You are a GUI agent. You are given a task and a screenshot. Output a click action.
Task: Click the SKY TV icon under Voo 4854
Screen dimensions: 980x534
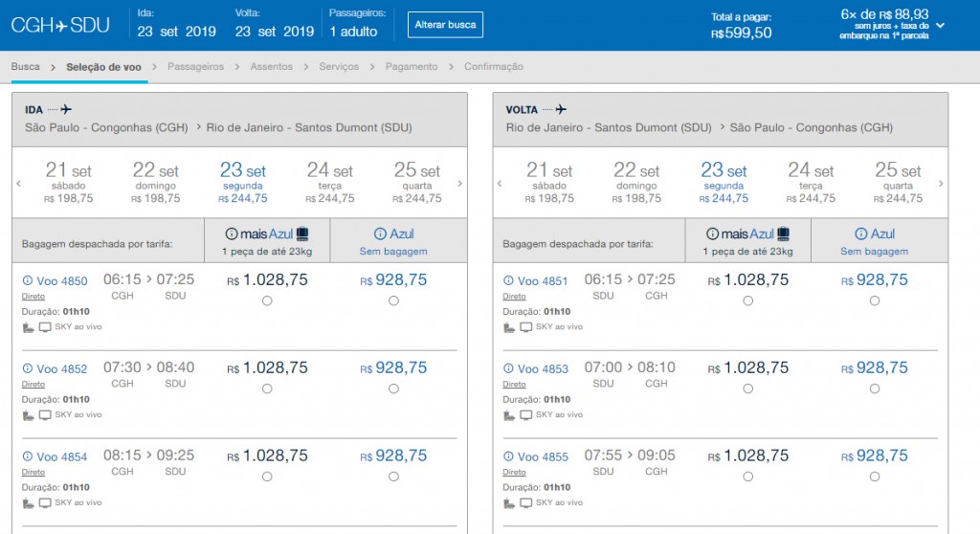45,503
